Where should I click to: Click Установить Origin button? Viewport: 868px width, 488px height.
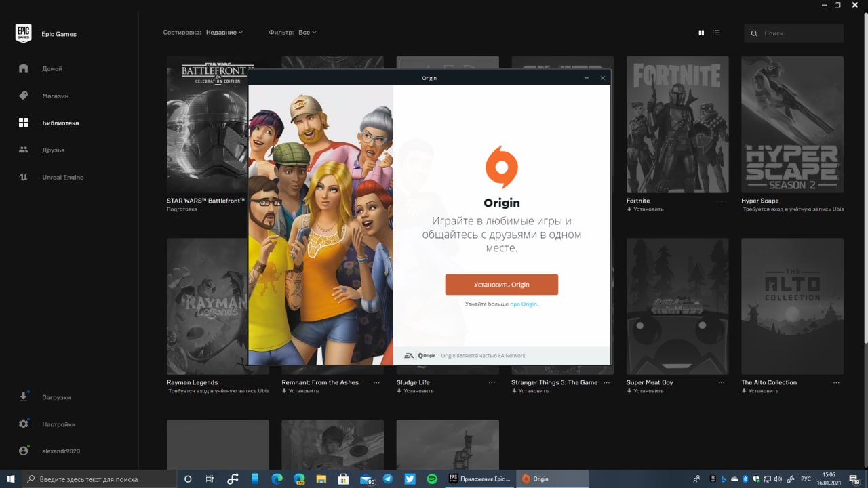pos(502,285)
